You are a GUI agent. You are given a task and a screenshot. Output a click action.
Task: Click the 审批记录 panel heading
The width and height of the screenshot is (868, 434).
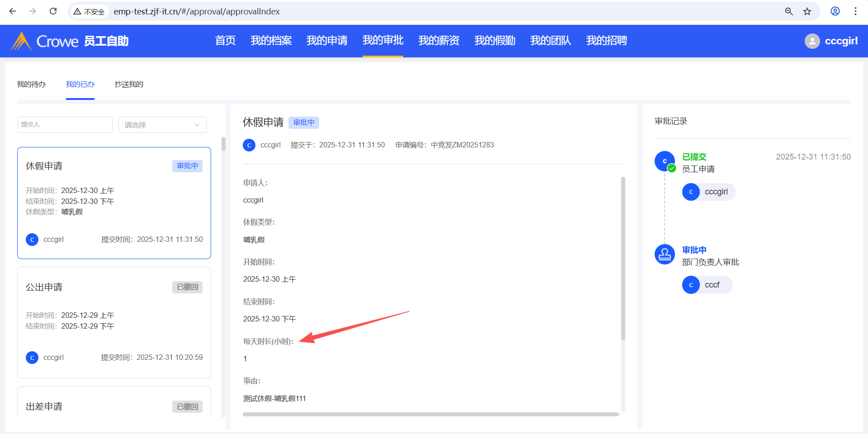tap(671, 121)
